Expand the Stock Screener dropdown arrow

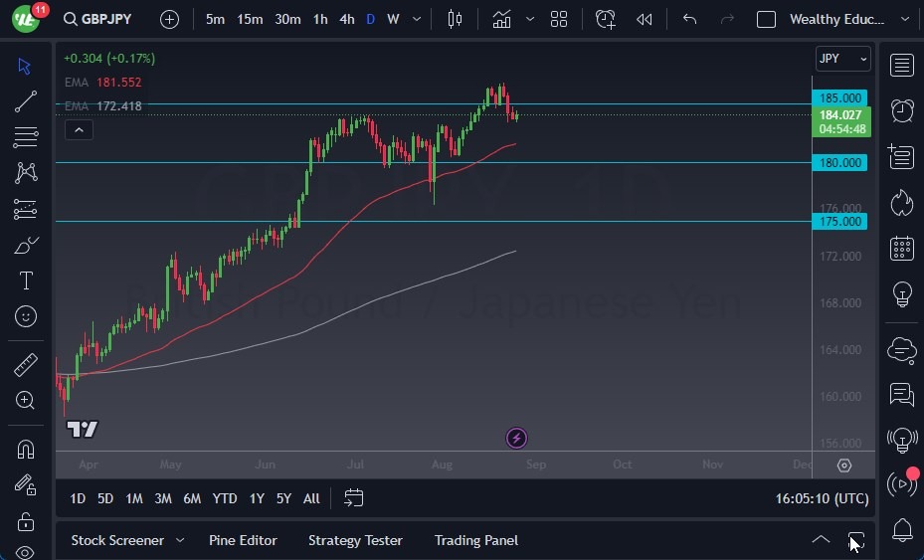point(180,540)
